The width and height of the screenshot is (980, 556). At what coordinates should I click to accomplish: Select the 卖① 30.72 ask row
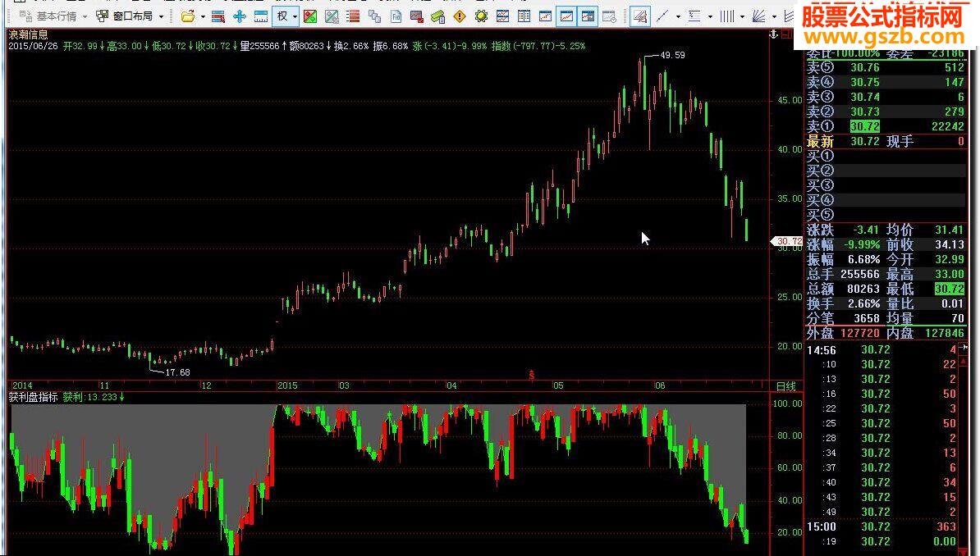pyautogui.click(x=886, y=126)
